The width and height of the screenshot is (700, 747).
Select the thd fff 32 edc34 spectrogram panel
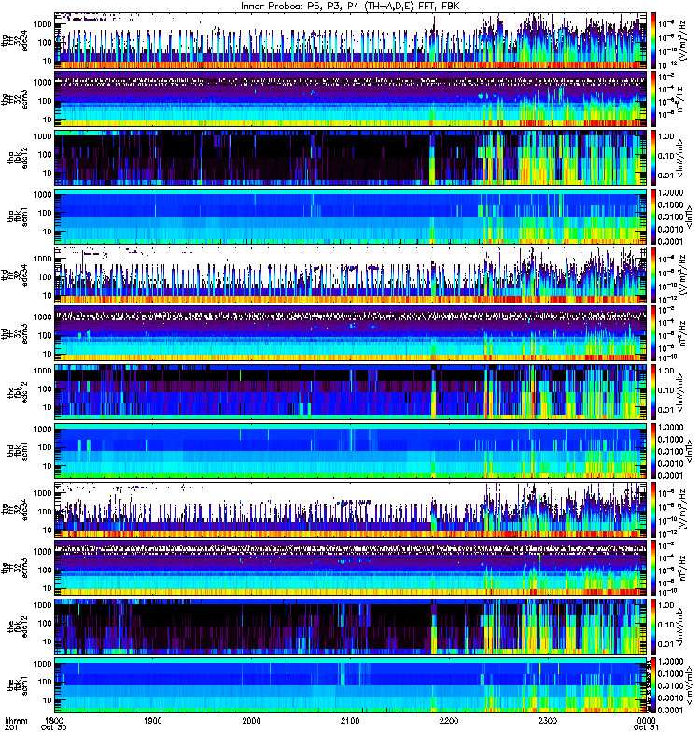pos(351,275)
